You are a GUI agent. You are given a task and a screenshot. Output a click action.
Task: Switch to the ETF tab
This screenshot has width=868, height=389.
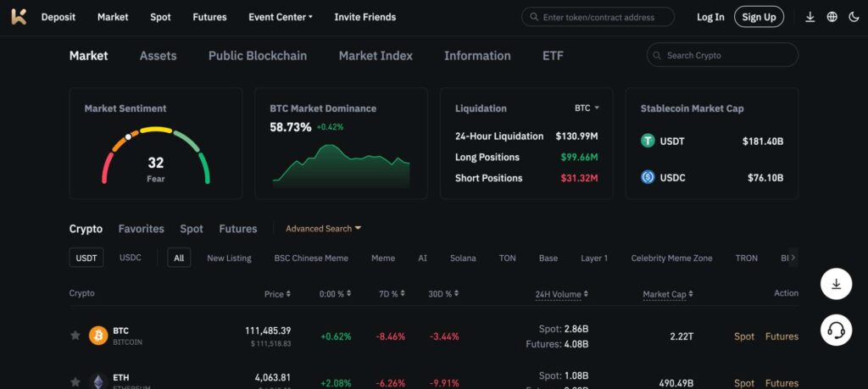click(553, 56)
